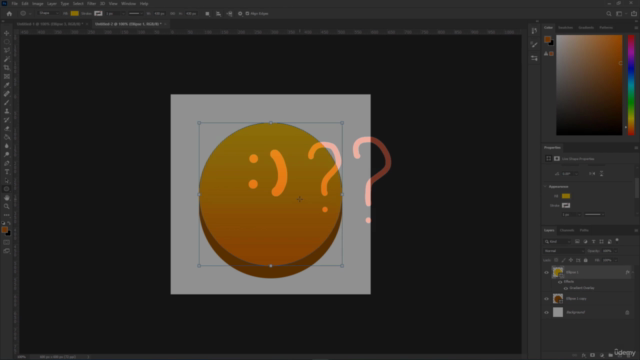Screen dimensions: 640x360
Task: Open path operations in options bar
Action: (207, 13)
